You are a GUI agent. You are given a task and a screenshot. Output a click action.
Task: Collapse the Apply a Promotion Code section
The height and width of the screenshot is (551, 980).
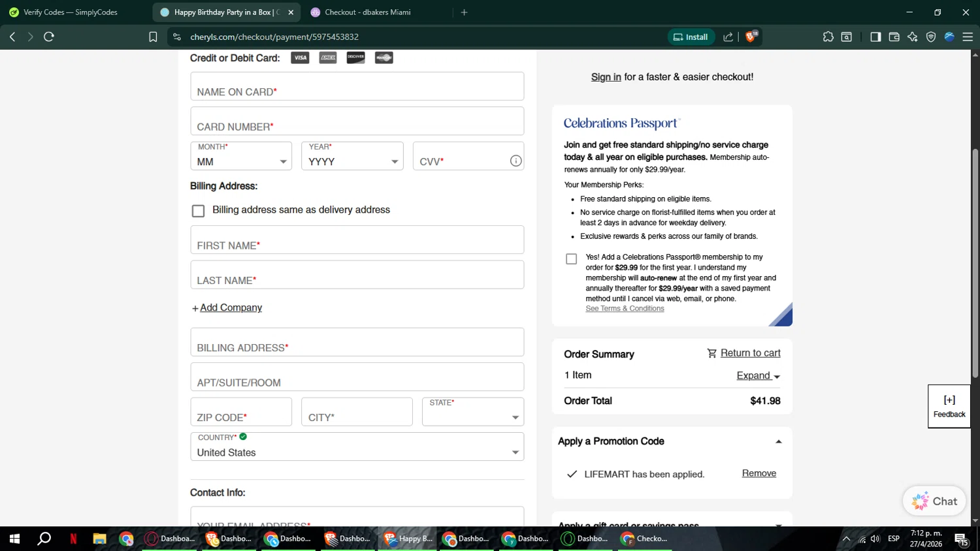pos(778,442)
